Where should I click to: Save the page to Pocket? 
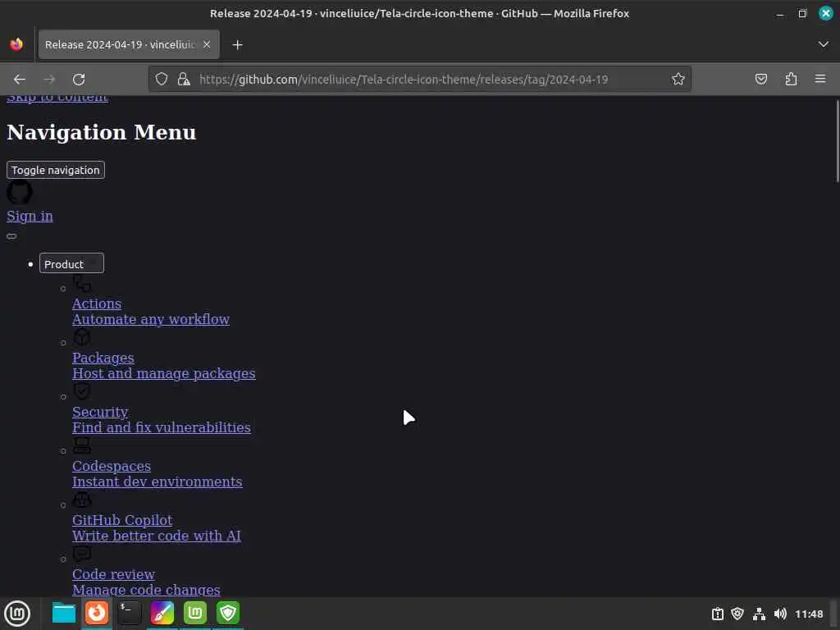coord(760,80)
